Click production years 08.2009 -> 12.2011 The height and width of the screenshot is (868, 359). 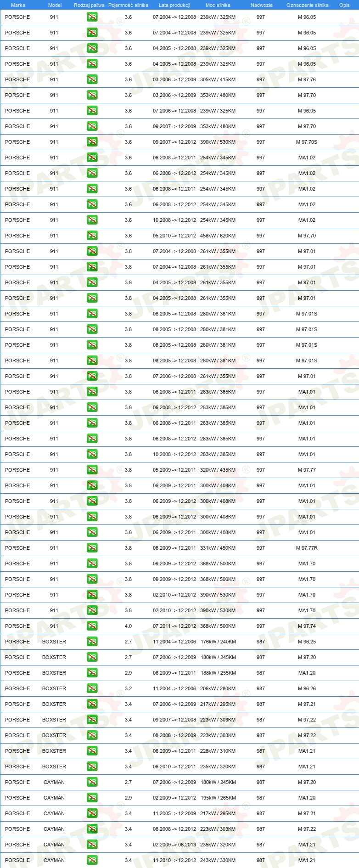click(174, 548)
